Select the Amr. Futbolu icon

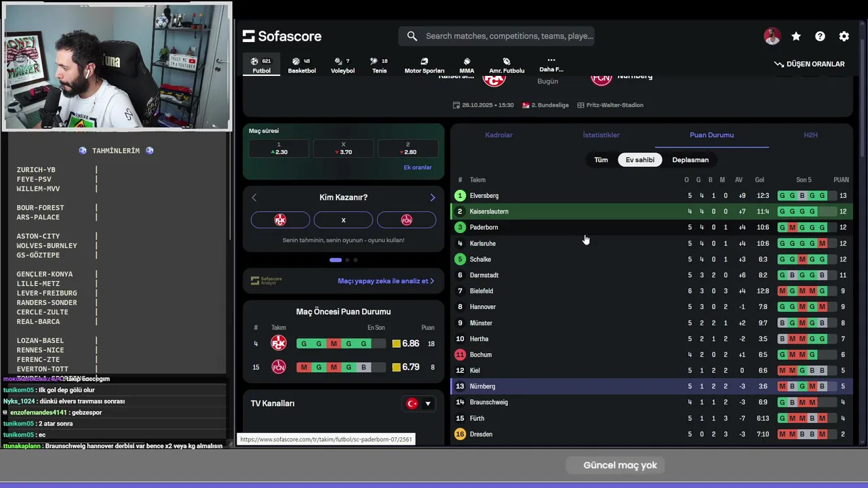click(507, 61)
